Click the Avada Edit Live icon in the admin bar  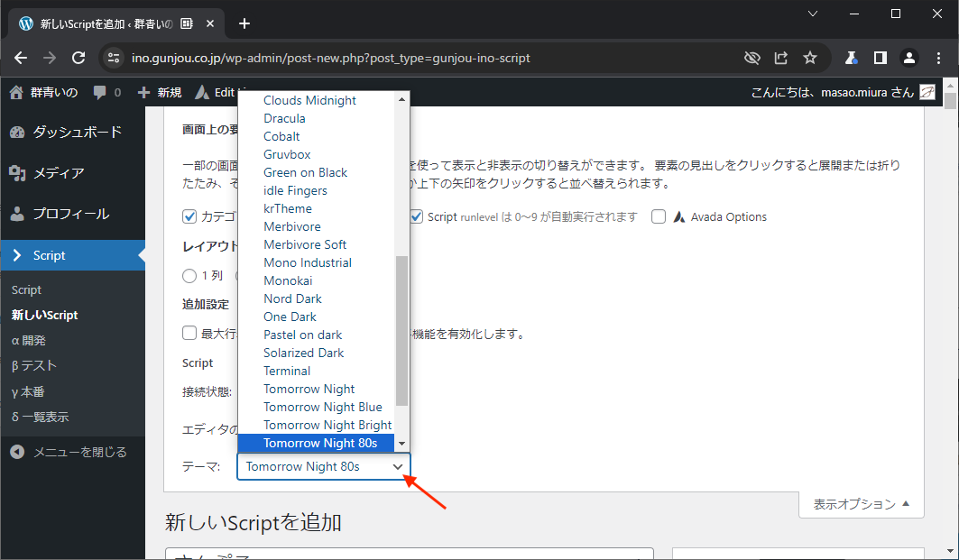click(x=201, y=92)
